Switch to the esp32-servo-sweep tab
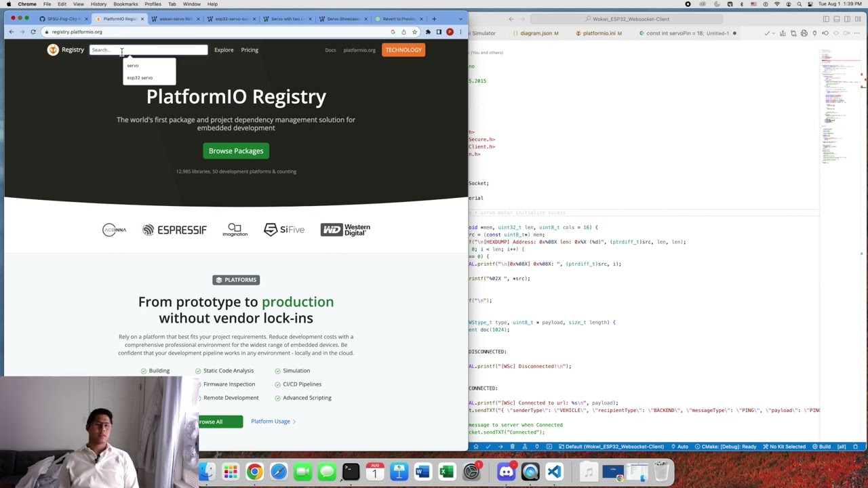The height and width of the screenshot is (488, 868). tap(231, 18)
